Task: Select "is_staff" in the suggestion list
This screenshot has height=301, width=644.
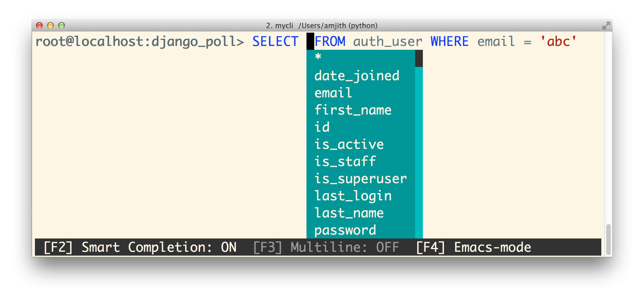Action: (345, 161)
